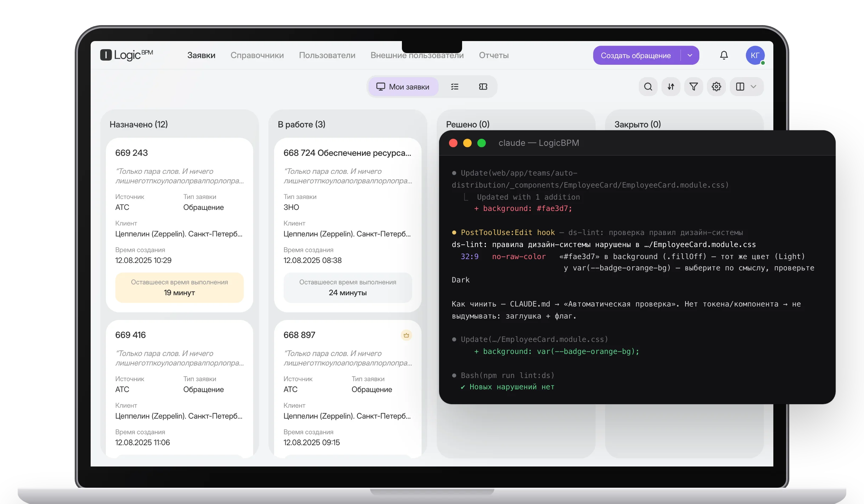Click background: #fae3d7 diff line
Image resolution: width=864 pixels, height=504 pixels.
tap(523, 208)
